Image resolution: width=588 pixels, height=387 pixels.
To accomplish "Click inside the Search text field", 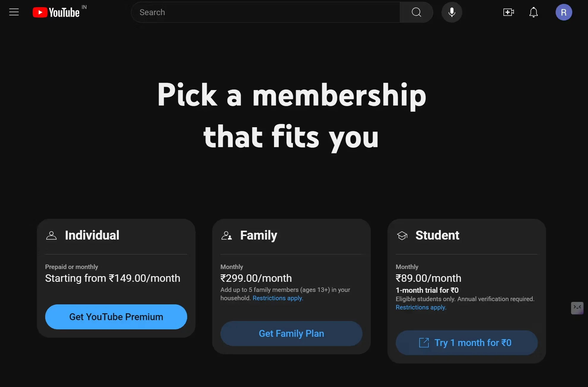I will [266, 12].
